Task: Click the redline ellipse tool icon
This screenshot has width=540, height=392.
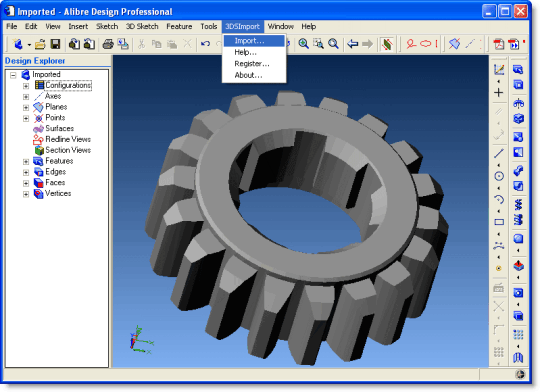Action: click(x=426, y=44)
